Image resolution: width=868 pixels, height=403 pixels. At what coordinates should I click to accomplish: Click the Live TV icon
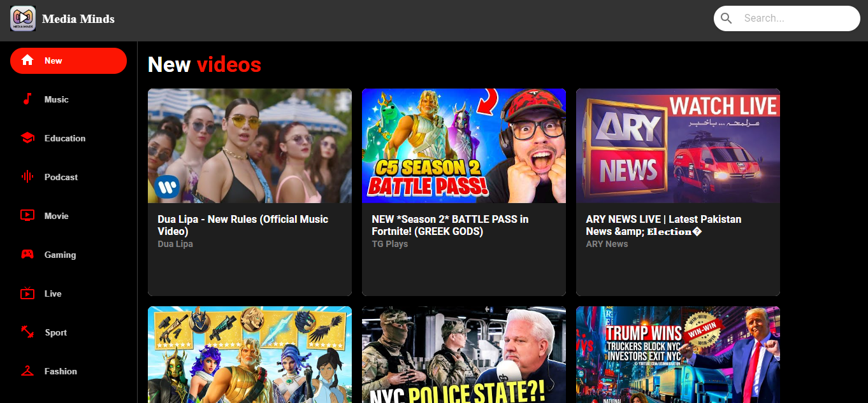coord(27,293)
